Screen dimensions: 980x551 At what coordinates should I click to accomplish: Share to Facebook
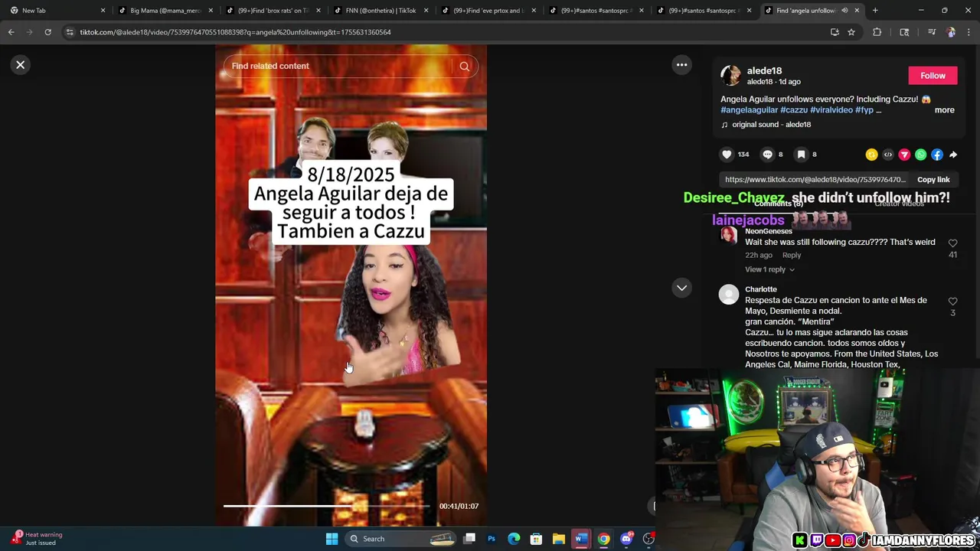coord(937,155)
